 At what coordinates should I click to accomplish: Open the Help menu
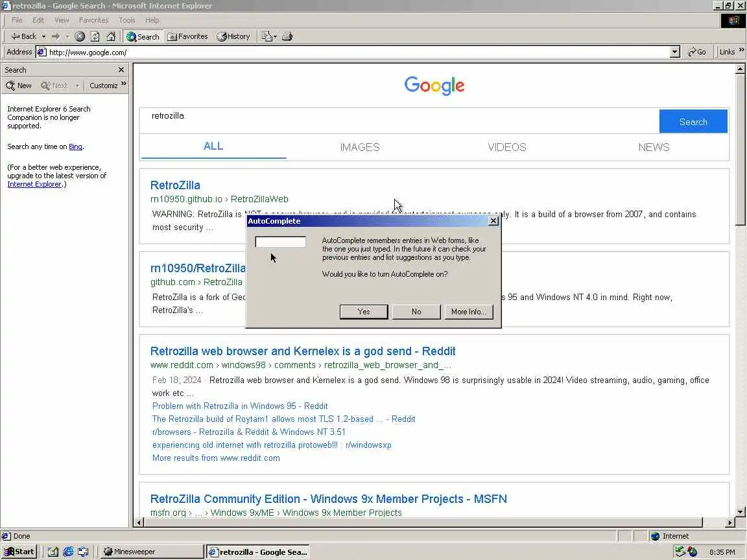coord(152,20)
